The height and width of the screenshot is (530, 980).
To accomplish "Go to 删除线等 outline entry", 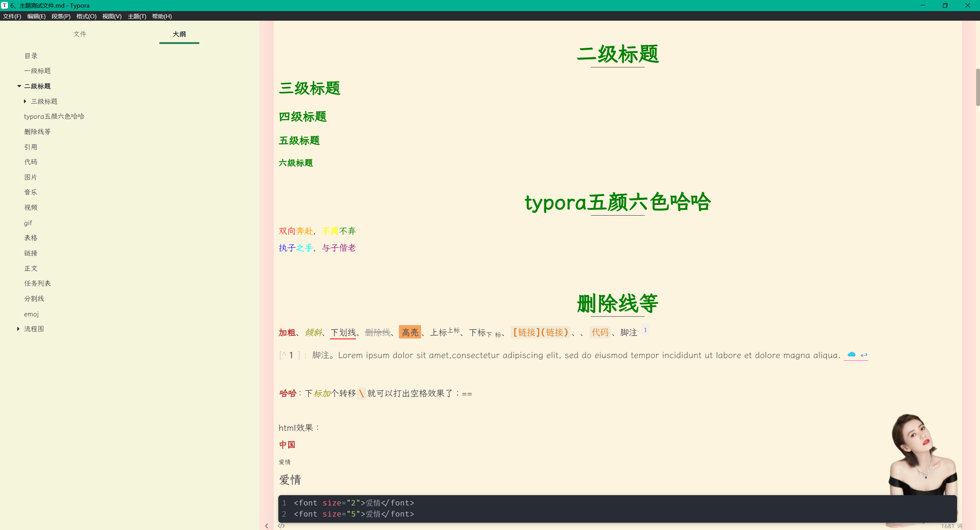I will [38, 132].
